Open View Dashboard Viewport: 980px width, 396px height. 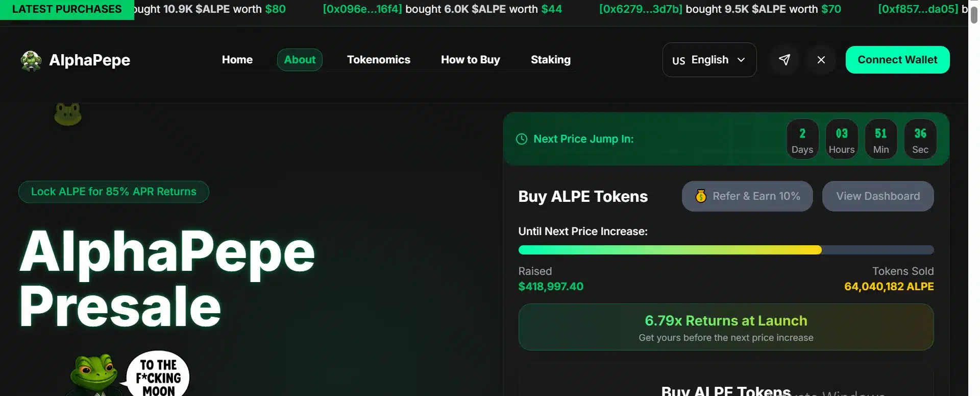(x=877, y=196)
